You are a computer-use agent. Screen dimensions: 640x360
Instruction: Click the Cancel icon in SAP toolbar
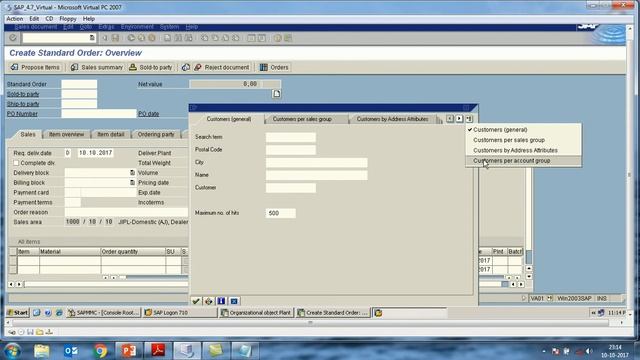[x=151, y=38]
